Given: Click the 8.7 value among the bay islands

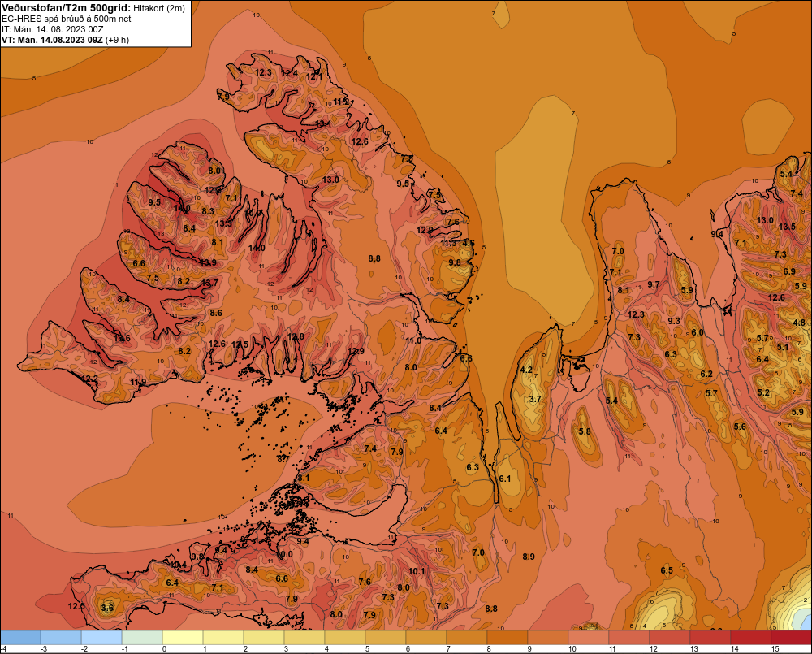Looking at the screenshot, I should click(283, 459).
